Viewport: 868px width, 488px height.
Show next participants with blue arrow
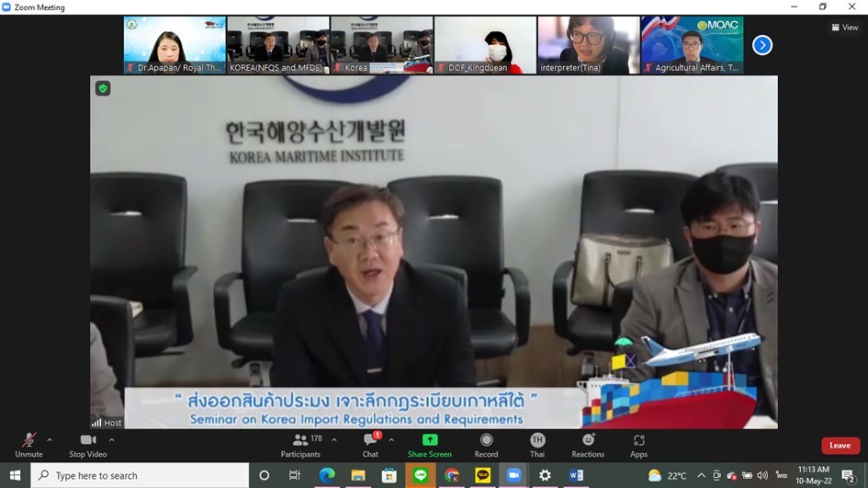(x=761, y=45)
